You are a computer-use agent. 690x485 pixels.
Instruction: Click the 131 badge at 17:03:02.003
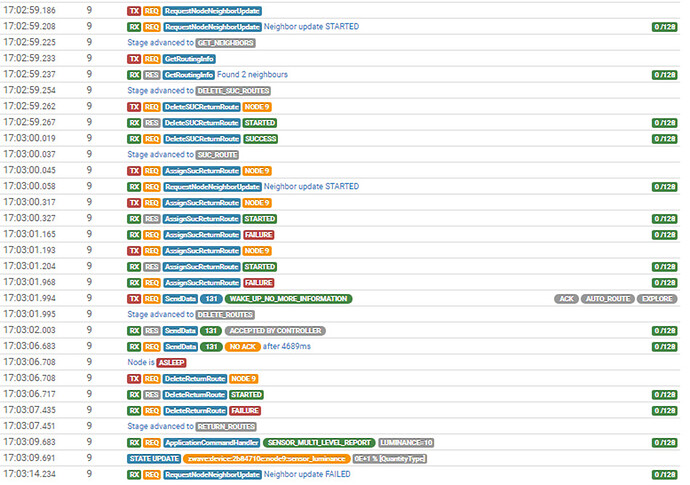tap(211, 331)
